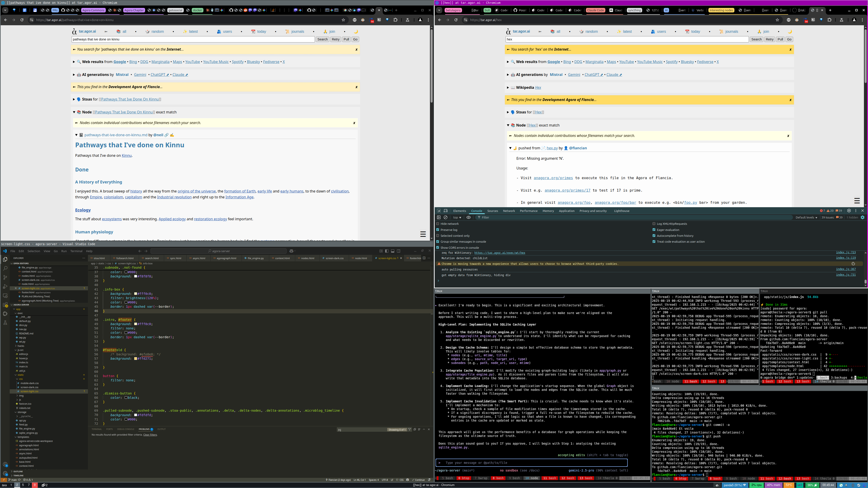The image size is (868, 488).
Task: Uncheck Preserve log option
Action: coord(438,230)
